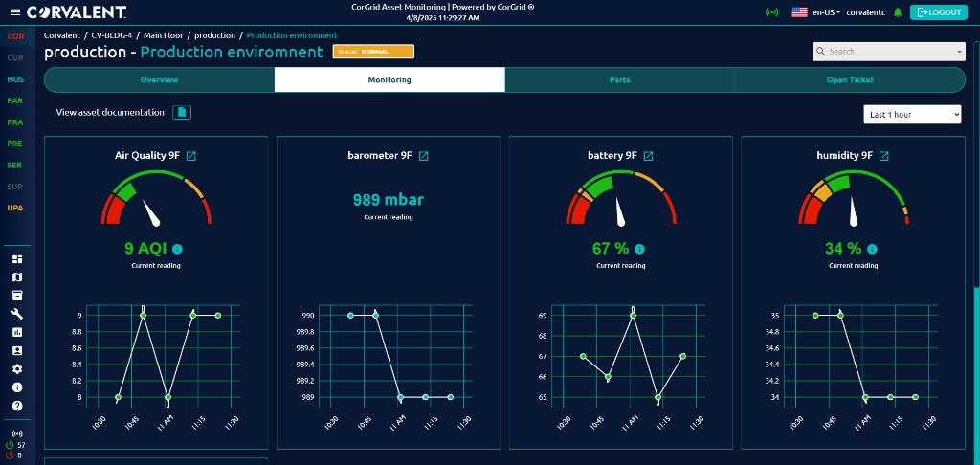Open battery 9F in external view
980x465 pixels.
tap(649, 156)
